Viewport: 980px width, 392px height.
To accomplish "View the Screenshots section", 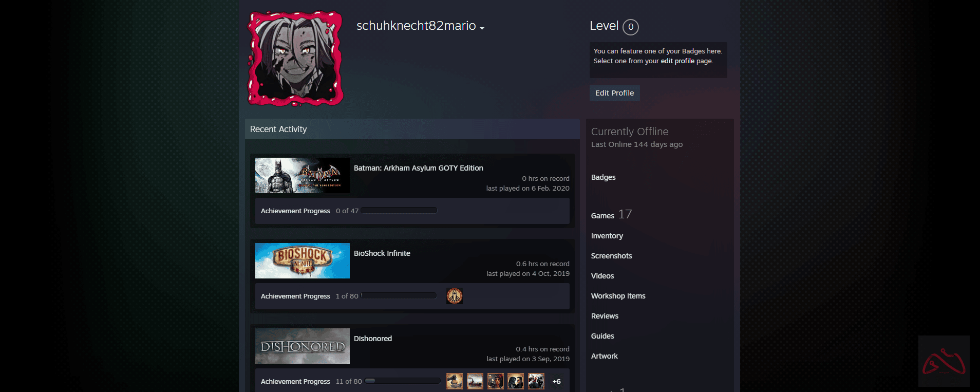I will pyautogui.click(x=612, y=256).
